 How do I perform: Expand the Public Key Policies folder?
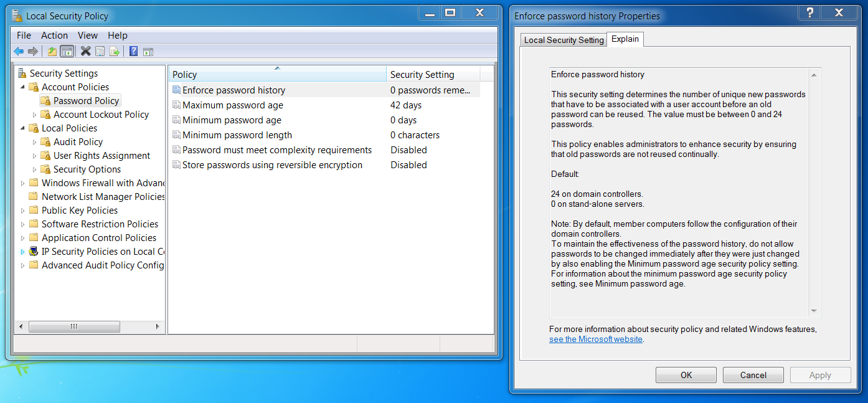click(23, 210)
